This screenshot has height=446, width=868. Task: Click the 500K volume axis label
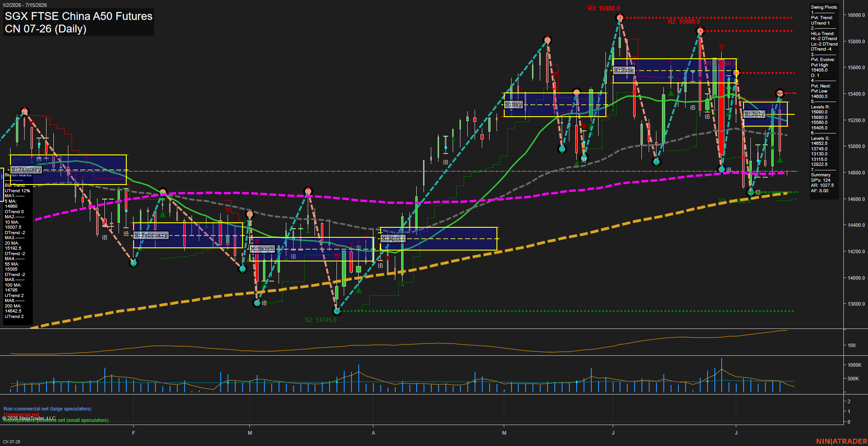[x=853, y=379]
